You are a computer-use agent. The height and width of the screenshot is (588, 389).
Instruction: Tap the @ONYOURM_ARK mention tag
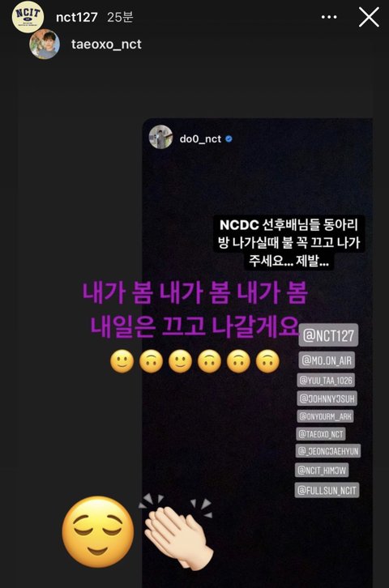325,416
